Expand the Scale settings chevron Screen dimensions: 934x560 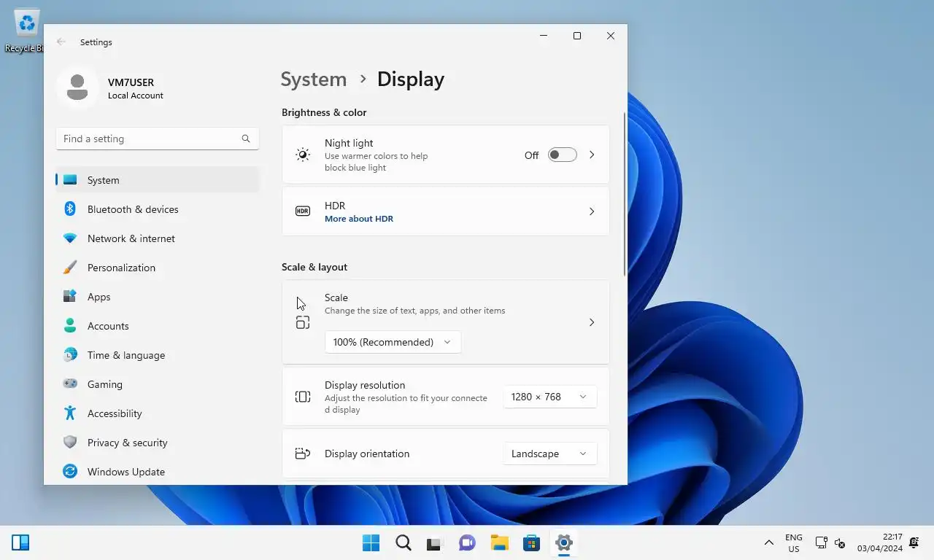[x=592, y=322]
